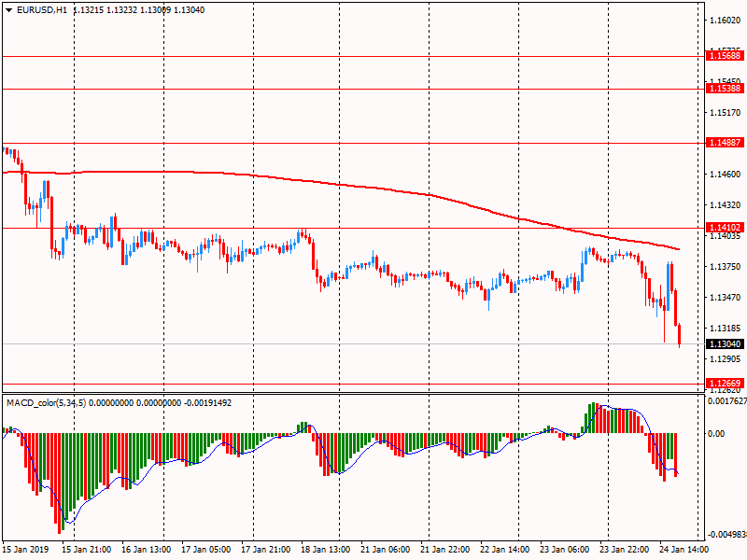
Task: Click the last red candle near 1.13040
Action: (x=680, y=335)
